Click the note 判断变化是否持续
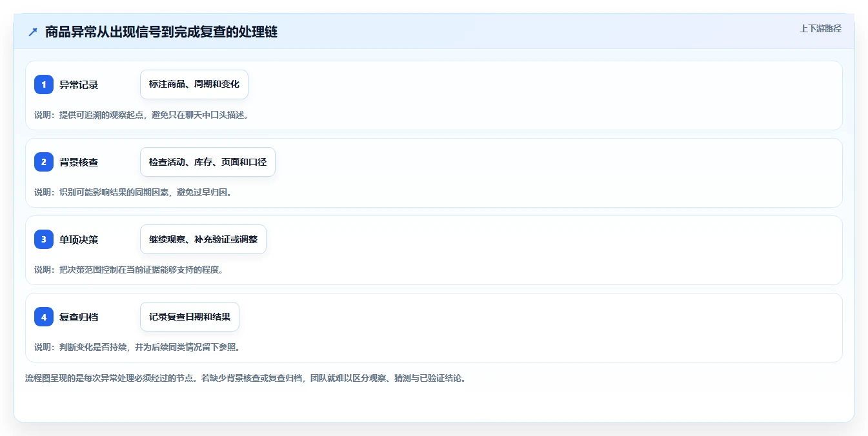This screenshot has height=436, width=868. click(x=137, y=347)
